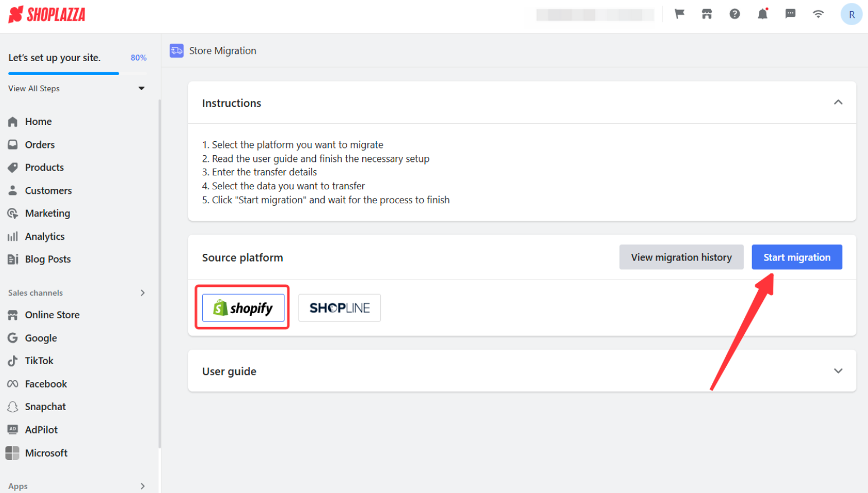868x493 pixels.
Task: Open the notifications bell
Action: (762, 14)
